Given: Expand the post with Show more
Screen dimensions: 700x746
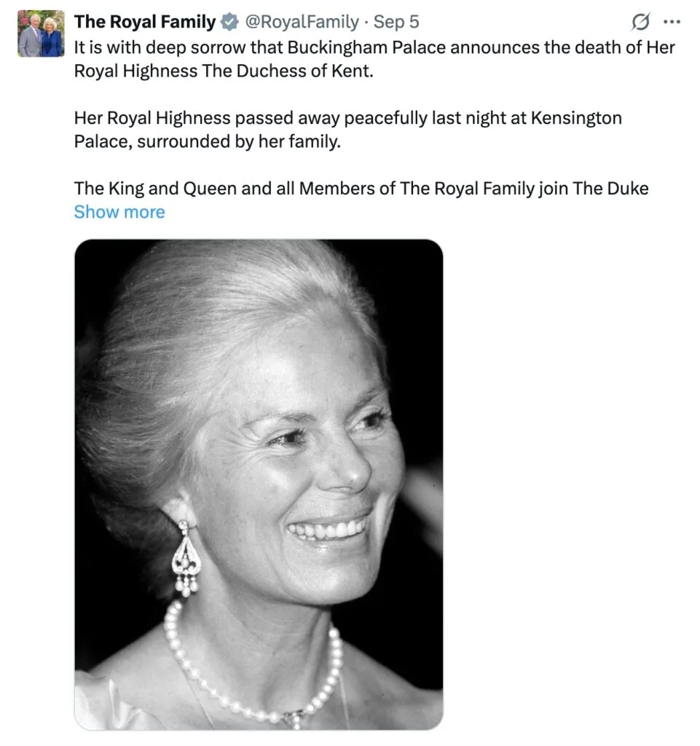Looking at the screenshot, I should 119,212.
